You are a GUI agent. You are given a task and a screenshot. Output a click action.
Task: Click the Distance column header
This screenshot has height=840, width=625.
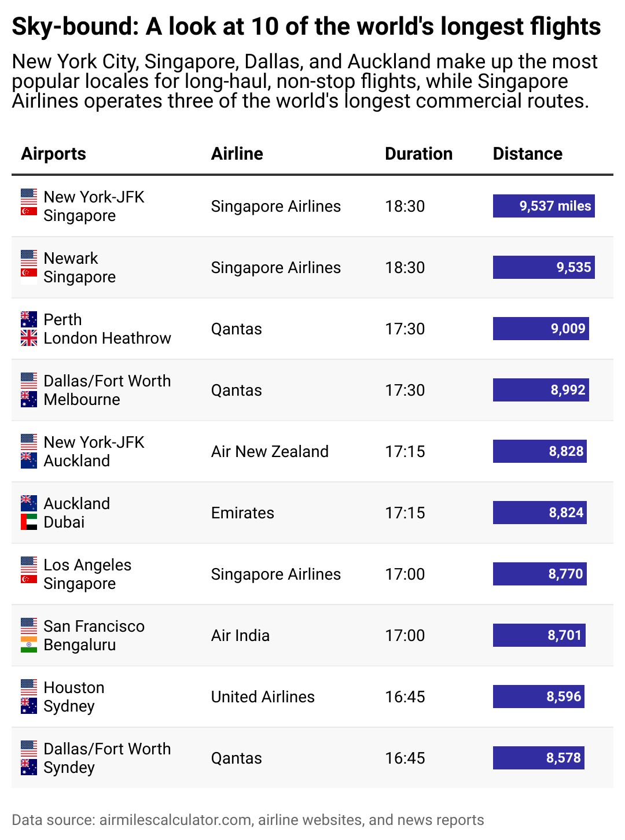527,154
